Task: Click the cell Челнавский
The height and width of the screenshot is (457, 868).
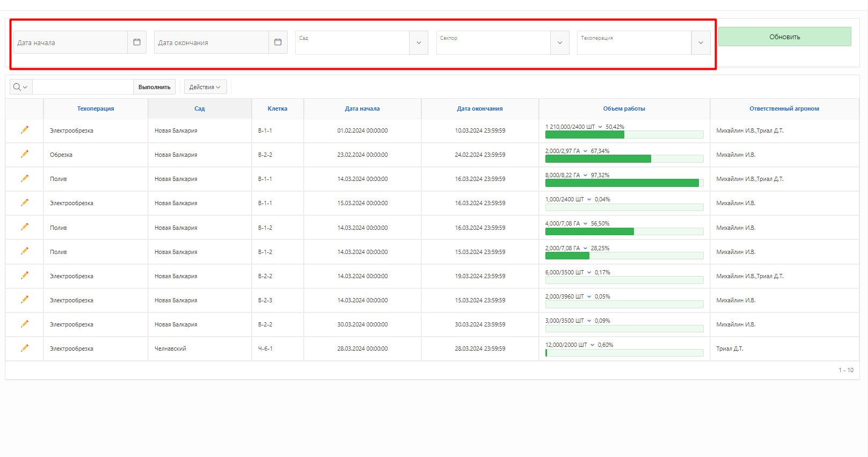Action: coord(170,349)
